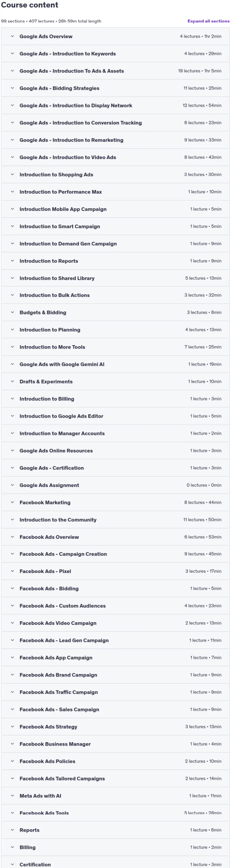The width and height of the screenshot is (231, 868).
Task: Open Facebook Ads - Custom Audiences section
Action: (115, 606)
